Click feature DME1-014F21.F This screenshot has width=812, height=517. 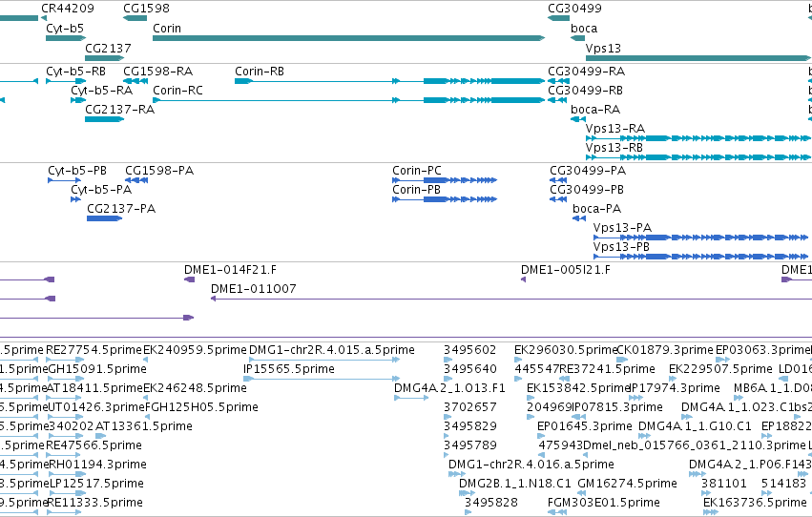pos(190,280)
